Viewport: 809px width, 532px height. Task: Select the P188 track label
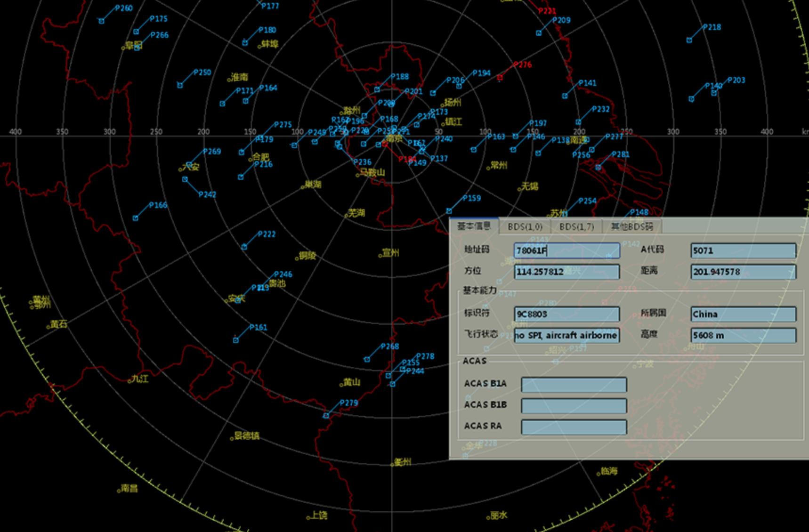coord(400,77)
